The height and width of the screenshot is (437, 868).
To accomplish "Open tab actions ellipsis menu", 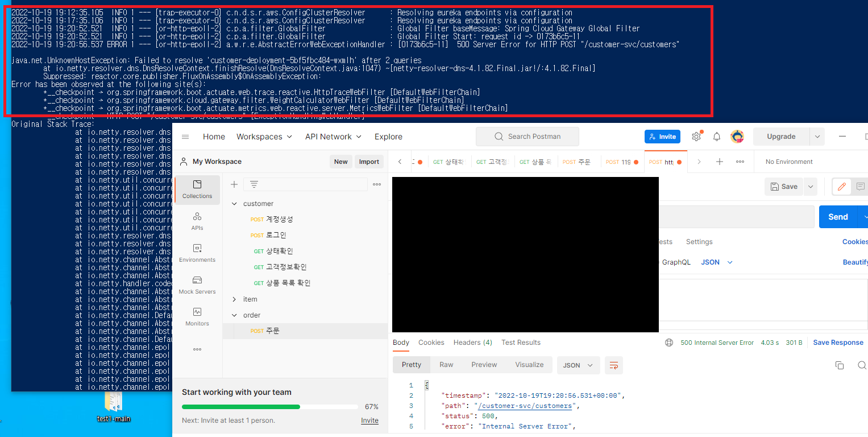I will (740, 162).
